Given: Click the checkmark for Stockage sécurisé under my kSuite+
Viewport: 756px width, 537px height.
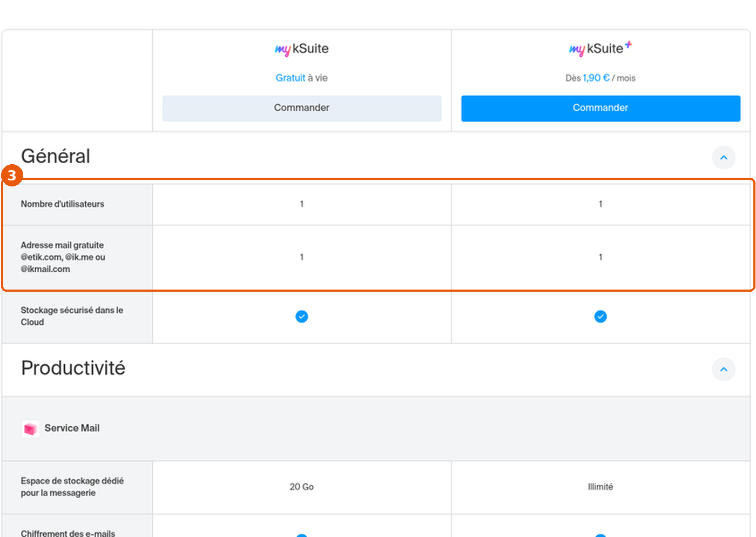Looking at the screenshot, I should coord(600,317).
